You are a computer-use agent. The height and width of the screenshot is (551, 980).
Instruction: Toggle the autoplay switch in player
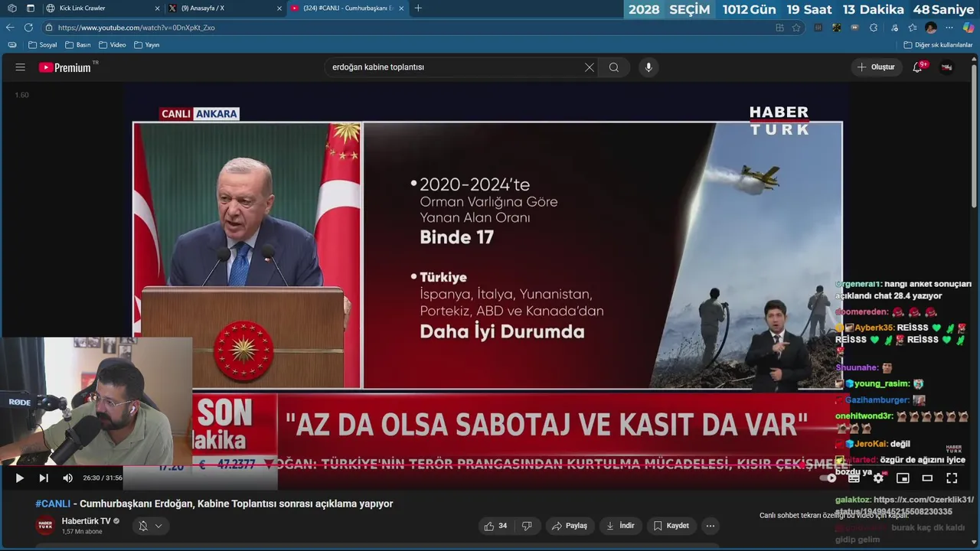coord(829,478)
